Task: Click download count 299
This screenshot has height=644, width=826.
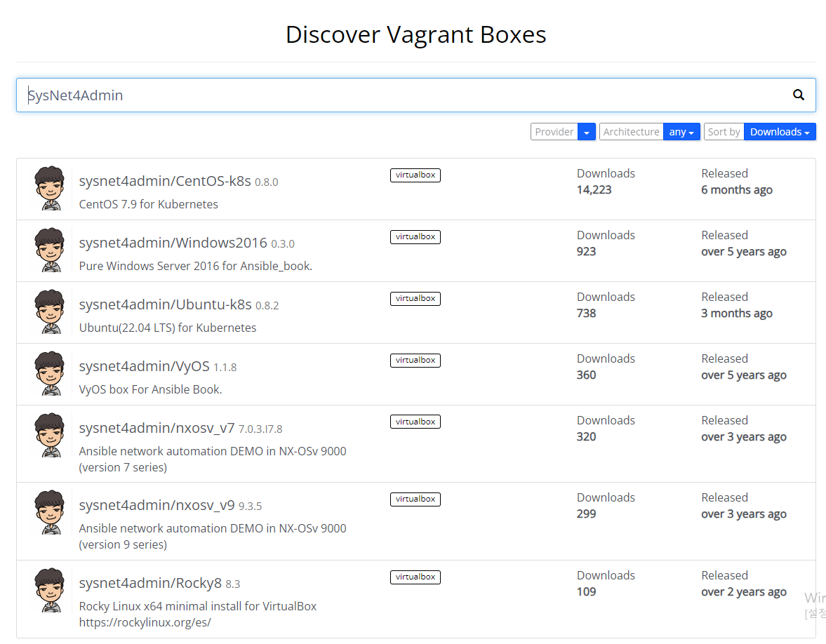Action: [586, 514]
